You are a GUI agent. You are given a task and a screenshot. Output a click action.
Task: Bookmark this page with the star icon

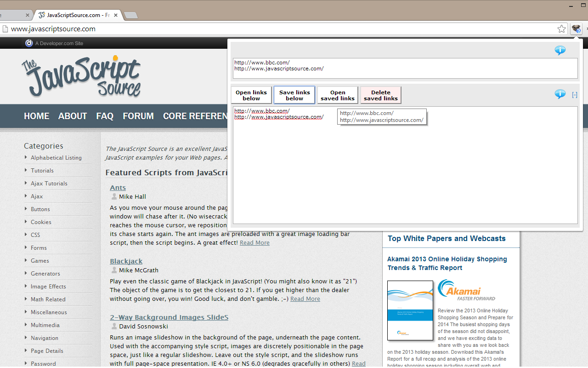coord(561,29)
